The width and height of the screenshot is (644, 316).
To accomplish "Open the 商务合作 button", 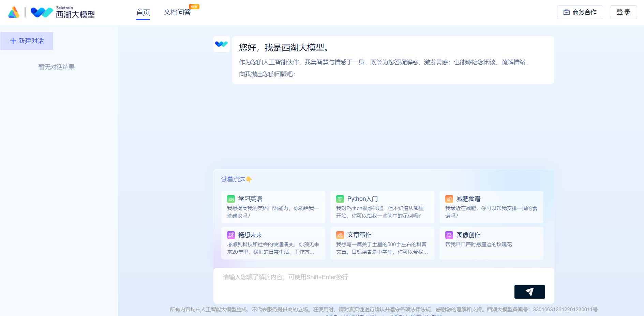I will click(580, 12).
